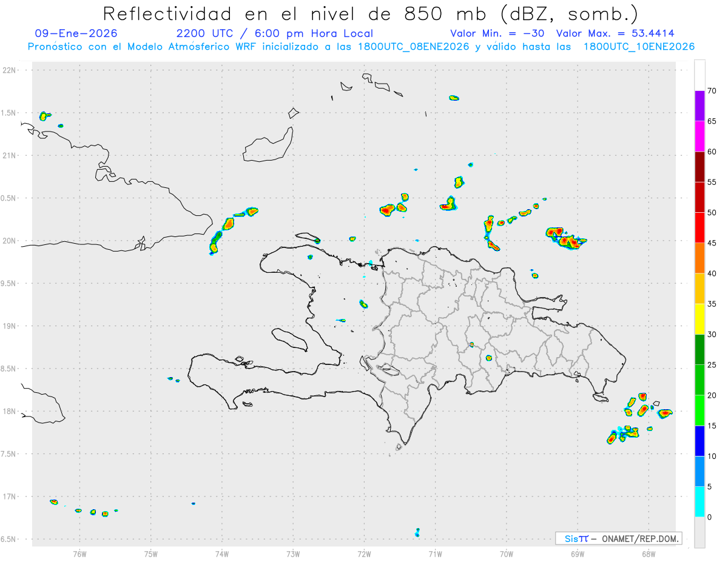Click the '17N' latitude label
Screen dimensions: 728x562
tap(9, 497)
